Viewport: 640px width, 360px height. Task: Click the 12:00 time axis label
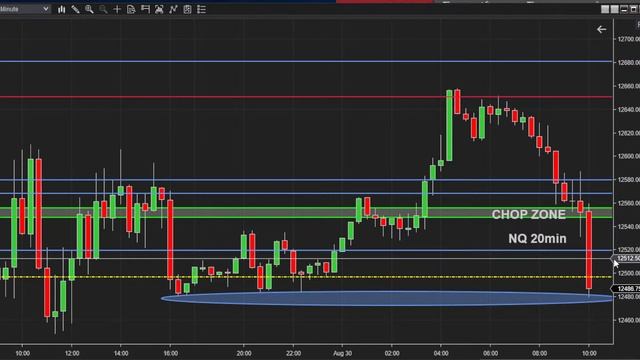click(72, 353)
